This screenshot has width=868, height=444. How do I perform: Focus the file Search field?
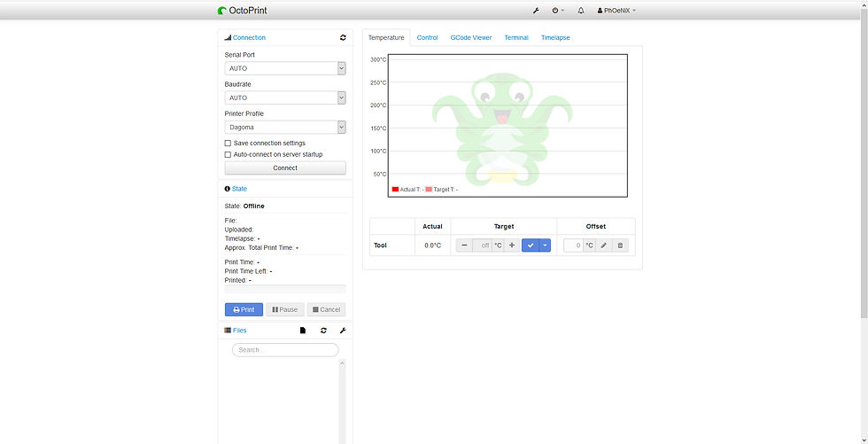285,350
